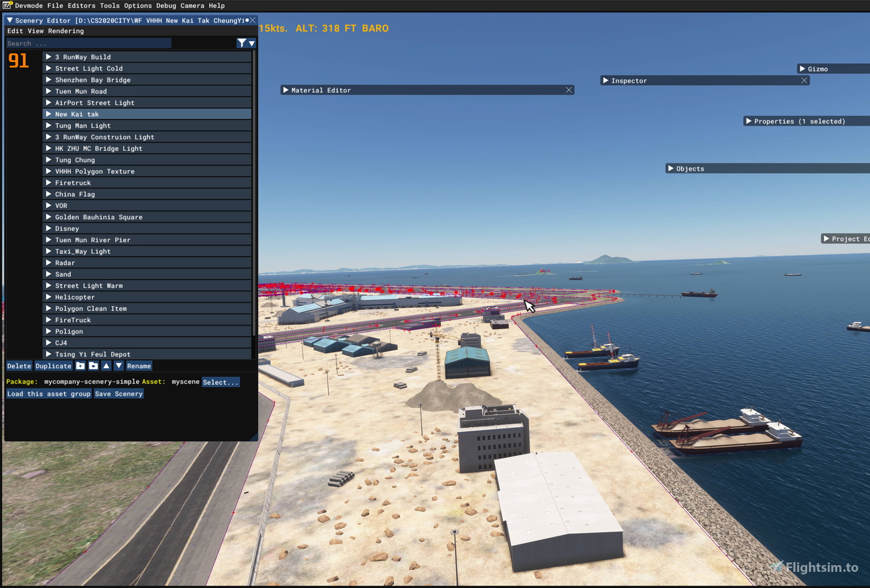Viewport: 870px width, 588px height.
Task: Click the move item down arrow icon
Action: point(119,366)
